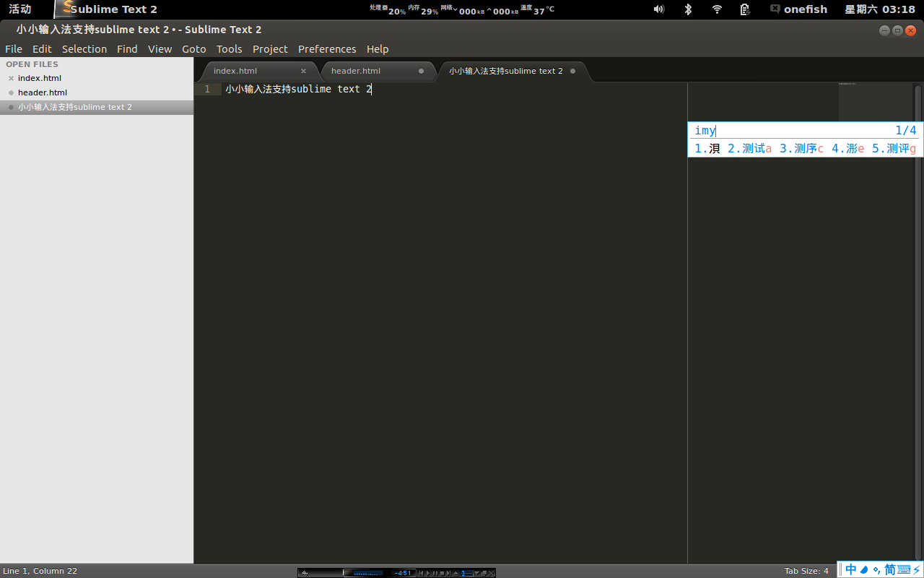This screenshot has width=924, height=578.
Task: Click IME page indicator 1/4
Action: 906,131
